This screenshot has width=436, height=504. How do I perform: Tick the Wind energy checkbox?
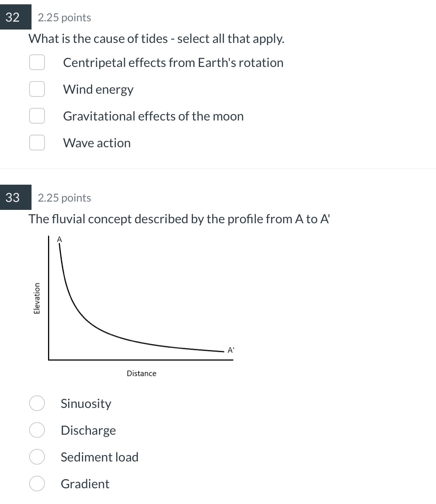37,89
